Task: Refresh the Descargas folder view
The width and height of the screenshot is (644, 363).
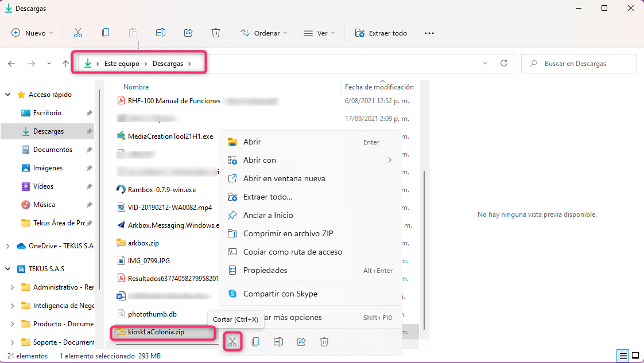Action: [x=504, y=64]
